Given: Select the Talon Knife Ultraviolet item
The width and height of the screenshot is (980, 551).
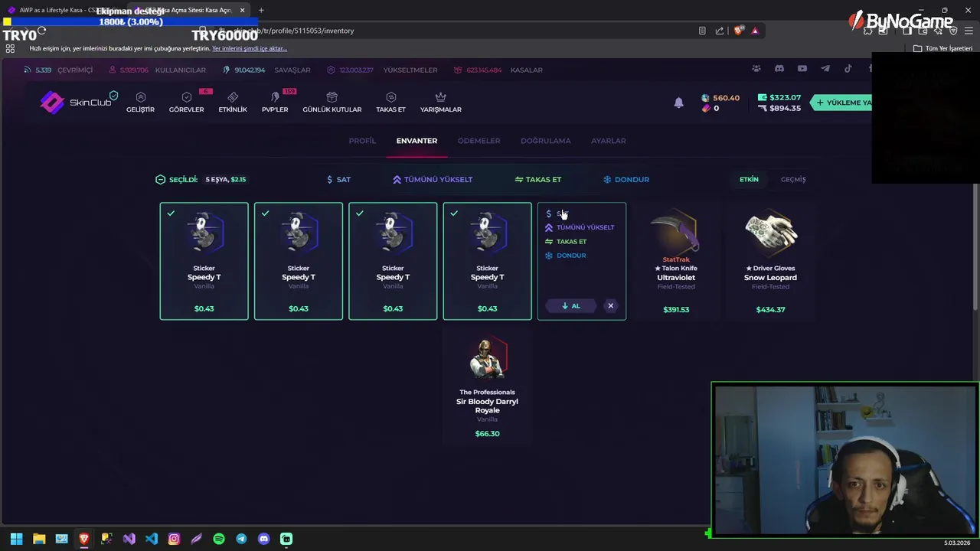Looking at the screenshot, I should (676, 261).
